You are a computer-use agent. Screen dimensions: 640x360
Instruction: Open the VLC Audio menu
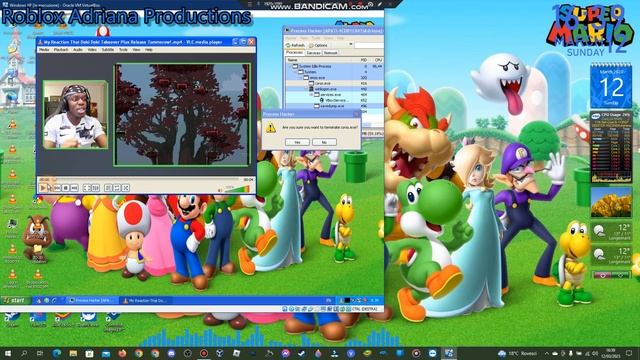click(78, 50)
